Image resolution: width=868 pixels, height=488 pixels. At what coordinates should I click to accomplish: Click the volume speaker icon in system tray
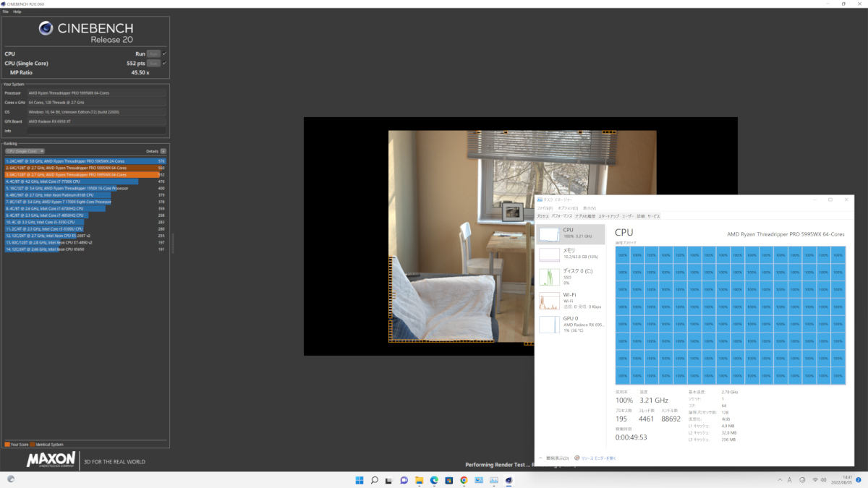pyautogui.click(x=825, y=480)
